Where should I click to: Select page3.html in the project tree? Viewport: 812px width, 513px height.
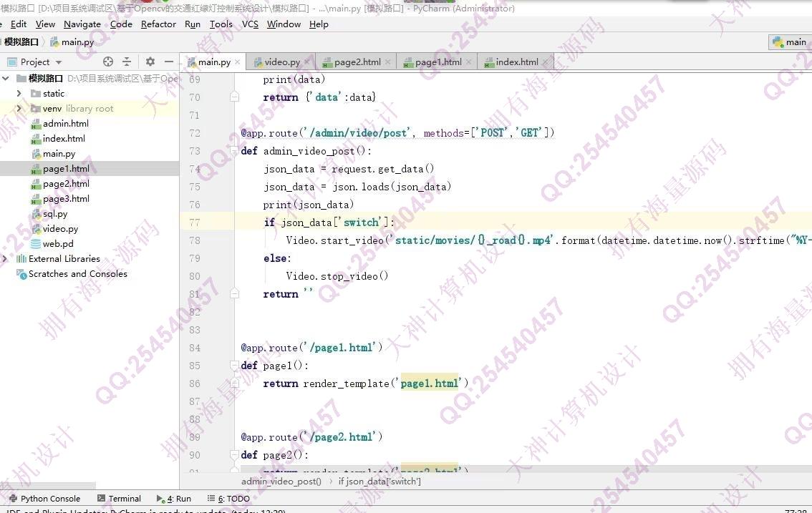(x=66, y=198)
